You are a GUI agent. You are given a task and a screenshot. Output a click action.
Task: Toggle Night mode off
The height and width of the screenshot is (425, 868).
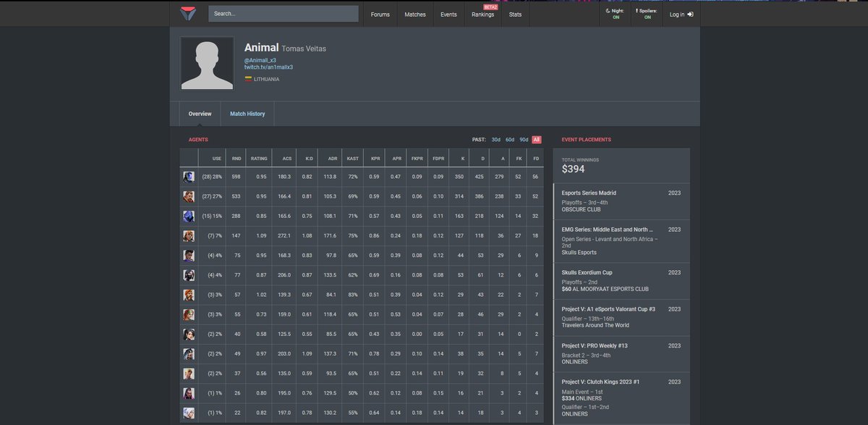tap(616, 14)
